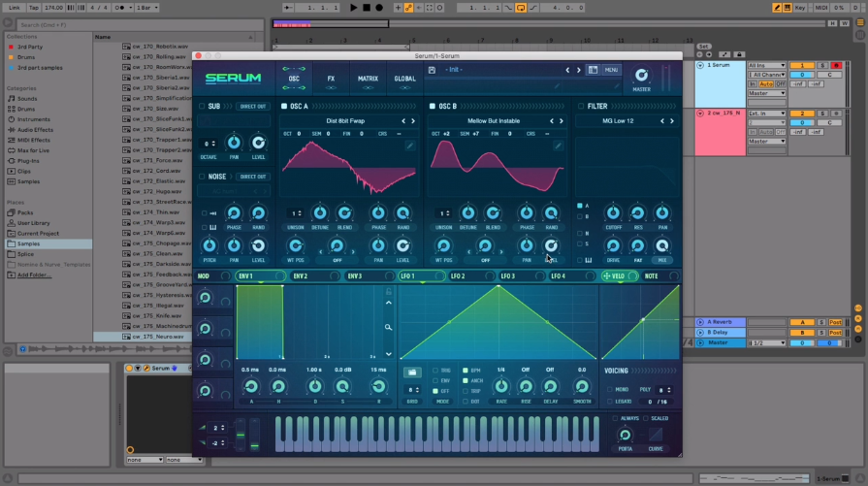The height and width of the screenshot is (486, 868).
Task: Switch to Serum MATRIX tab
Action: [x=368, y=79]
